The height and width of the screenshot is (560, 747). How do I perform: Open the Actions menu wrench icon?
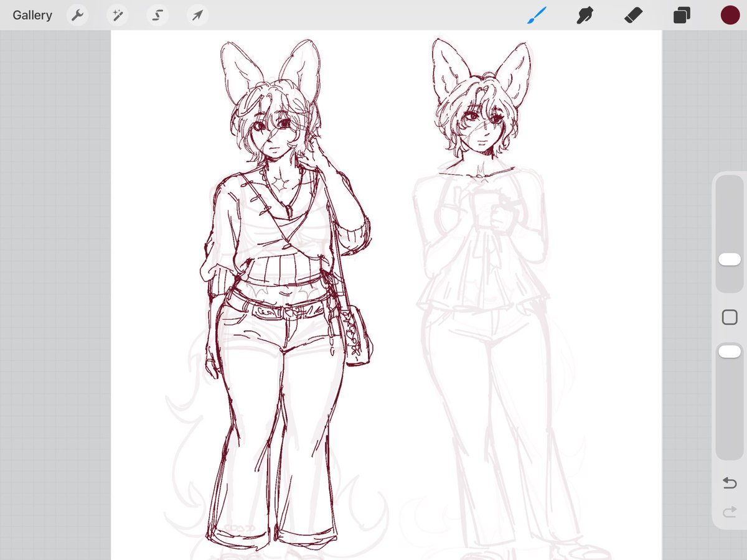[77, 15]
